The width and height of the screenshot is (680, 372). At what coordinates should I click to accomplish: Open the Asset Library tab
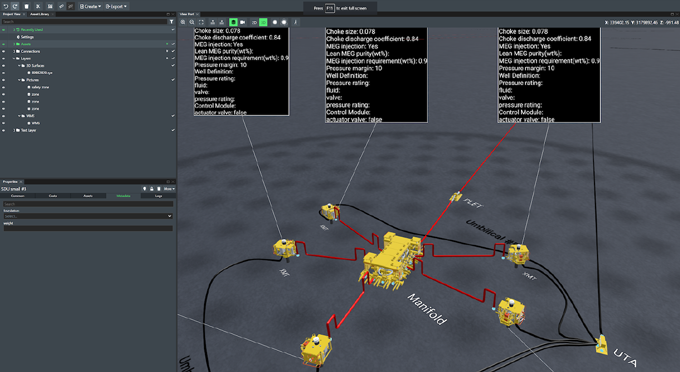point(40,14)
